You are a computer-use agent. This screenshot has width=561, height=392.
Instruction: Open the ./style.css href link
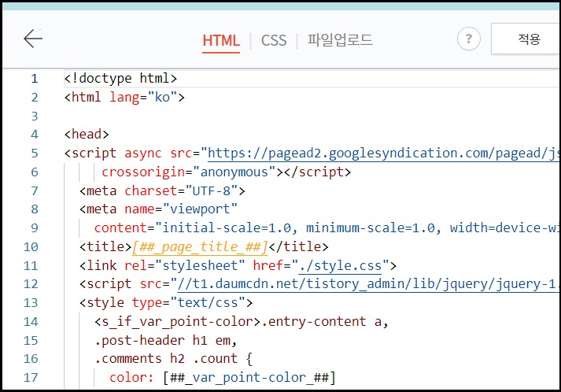tap(340, 265)
